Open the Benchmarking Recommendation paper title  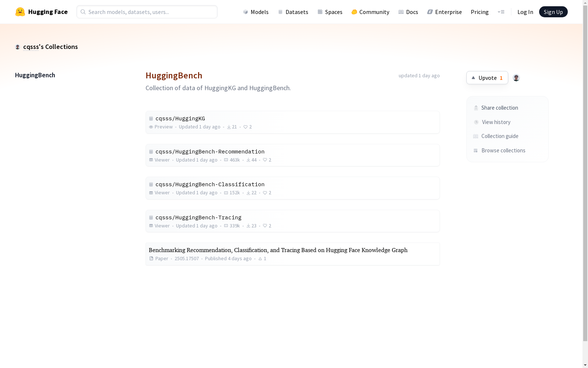click(278, 250)
